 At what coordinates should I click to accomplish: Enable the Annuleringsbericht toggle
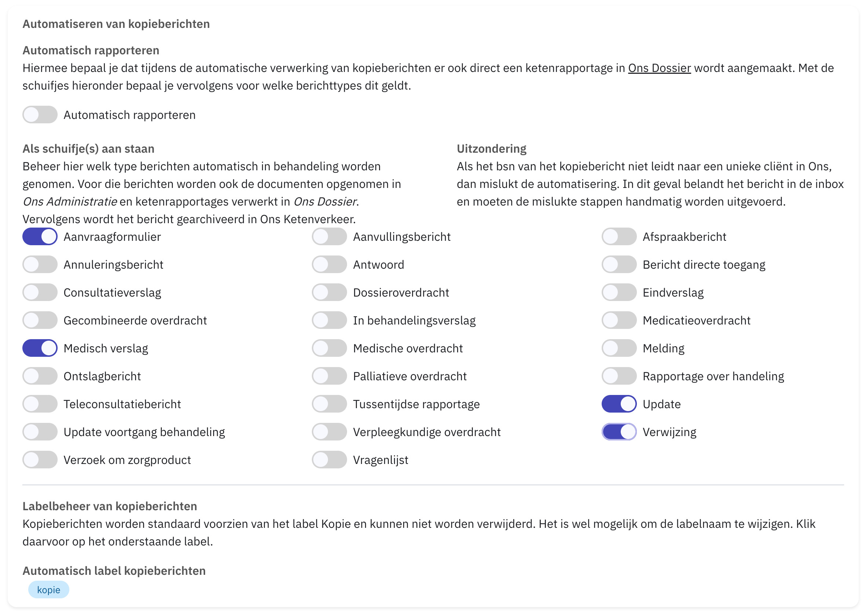[40, 265]
